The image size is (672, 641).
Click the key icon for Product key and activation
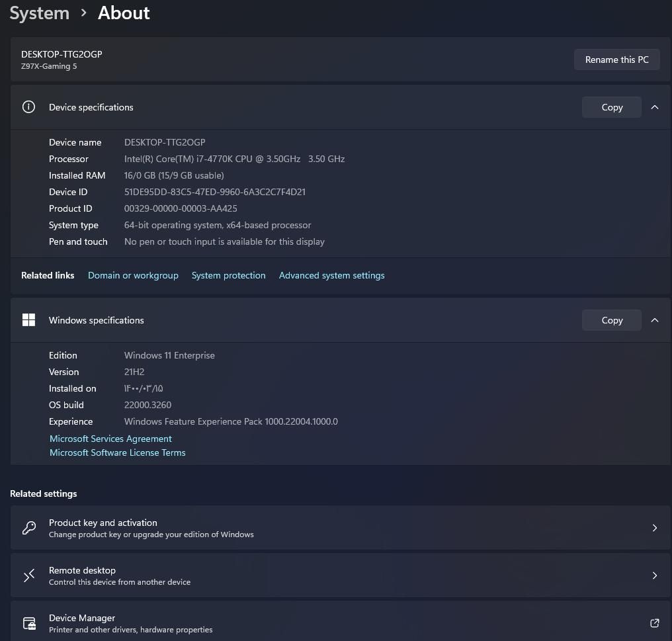click(28, 528)
